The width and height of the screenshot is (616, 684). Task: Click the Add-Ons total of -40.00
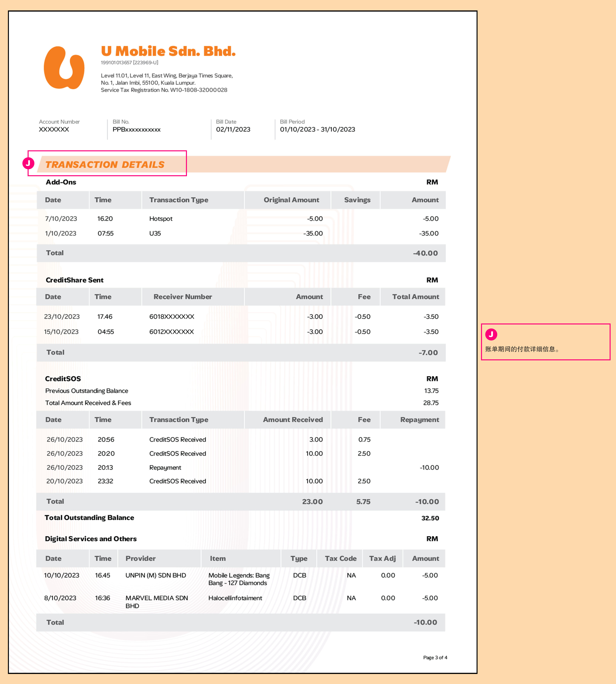425,253
